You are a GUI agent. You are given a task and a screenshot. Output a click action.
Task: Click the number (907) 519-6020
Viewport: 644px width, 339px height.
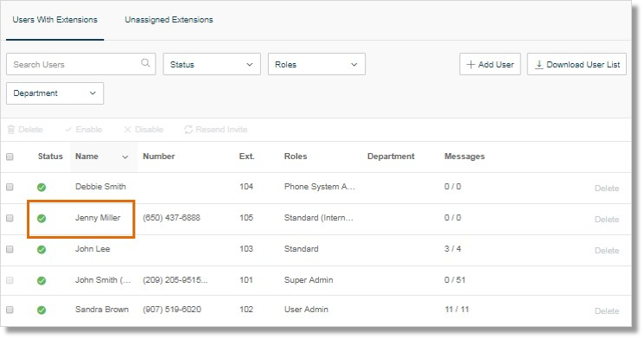click(x=172, y=310)
